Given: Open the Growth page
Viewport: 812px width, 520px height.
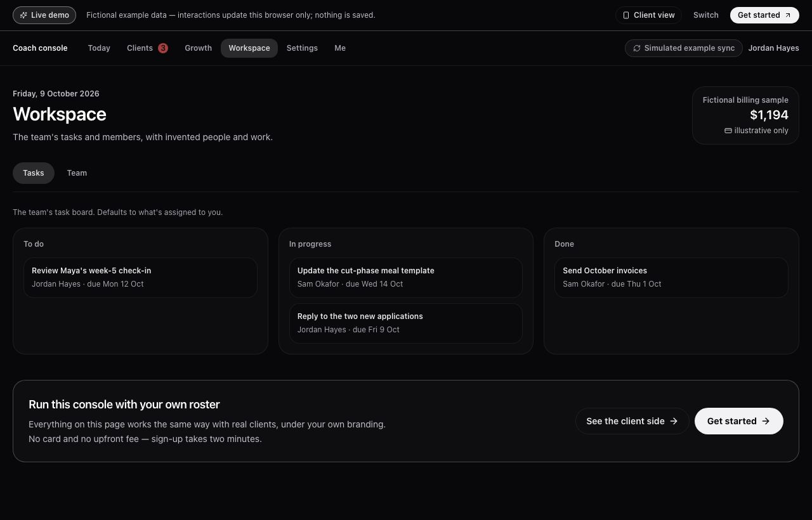Looking at the screenshot, I should tap(199, 48).
